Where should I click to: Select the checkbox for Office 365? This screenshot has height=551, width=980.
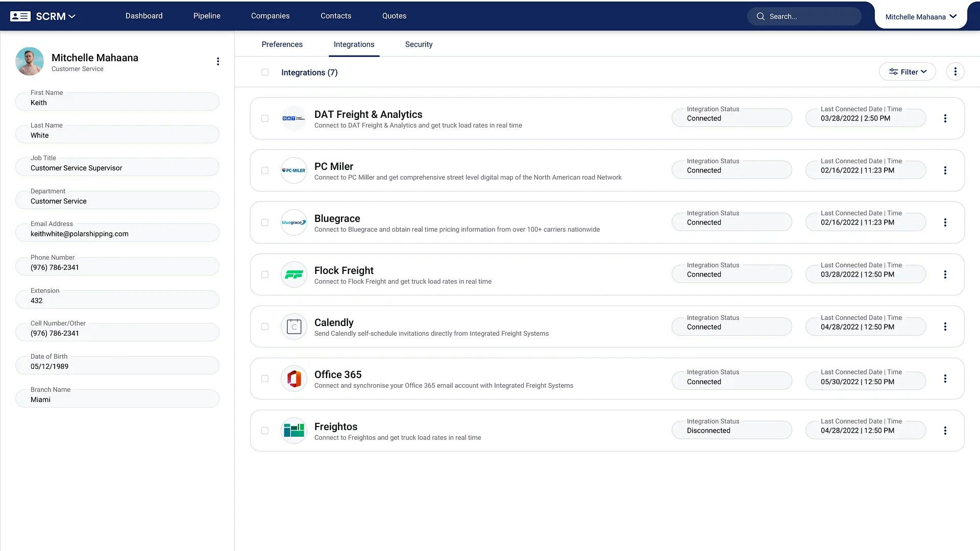[265, 379]
